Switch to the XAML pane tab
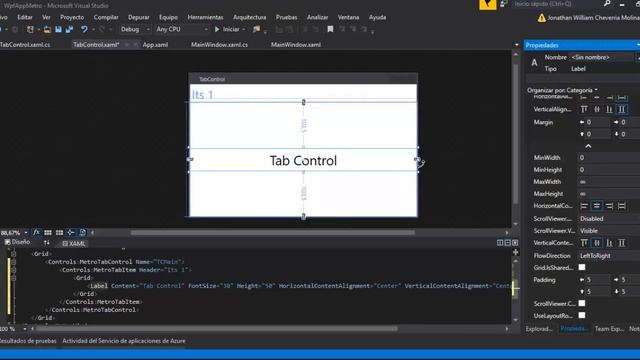Screen dimensions: 640x360 pos(74,244)
